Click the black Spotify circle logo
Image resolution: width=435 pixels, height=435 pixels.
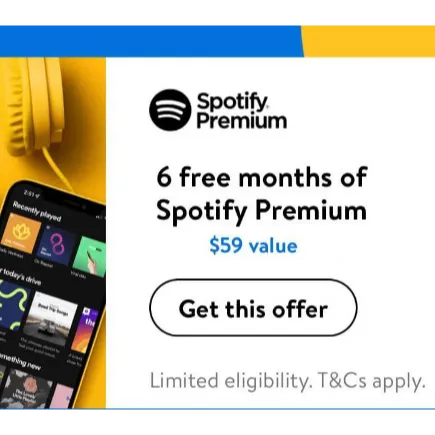click(x=170, y=110)
